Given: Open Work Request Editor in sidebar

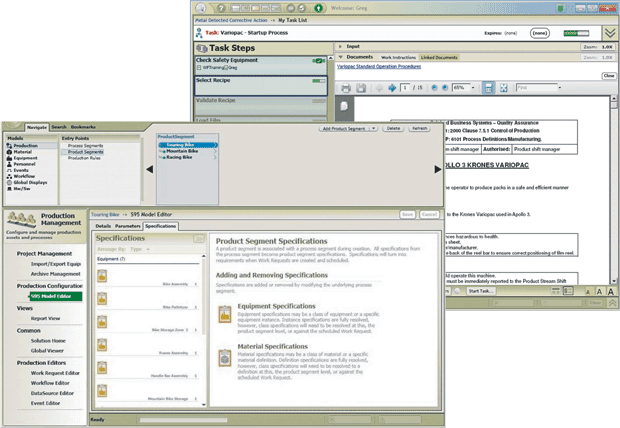Looking at the screenshot, I should 55,373.
